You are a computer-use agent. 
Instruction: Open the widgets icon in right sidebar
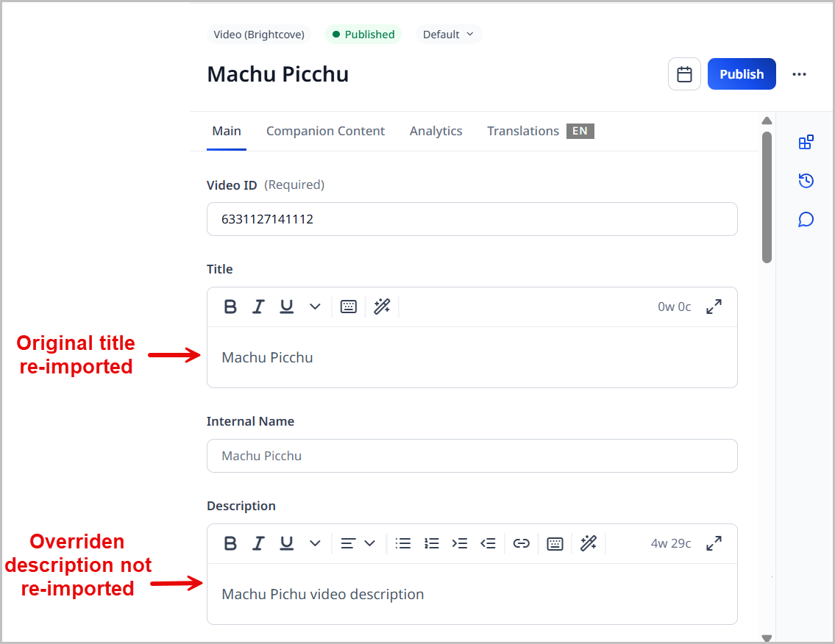pyautogui.click(x=806, y=142)
